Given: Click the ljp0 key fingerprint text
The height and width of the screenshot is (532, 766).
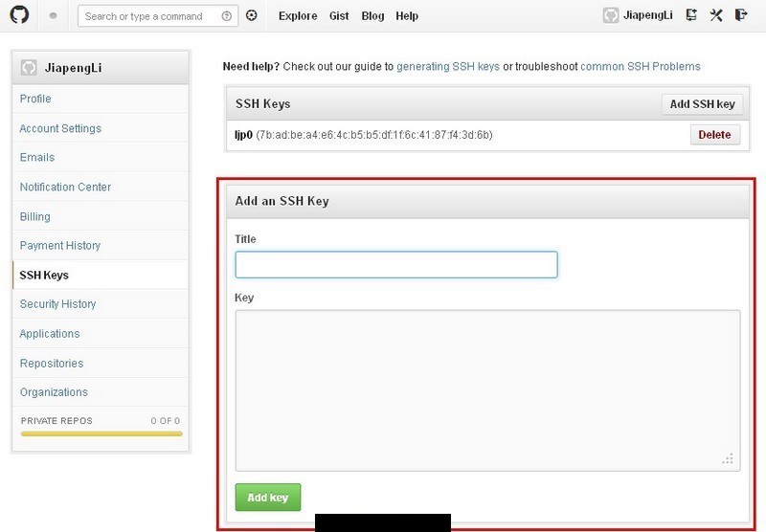Looking at the screenshot, I should pos(374,135).
